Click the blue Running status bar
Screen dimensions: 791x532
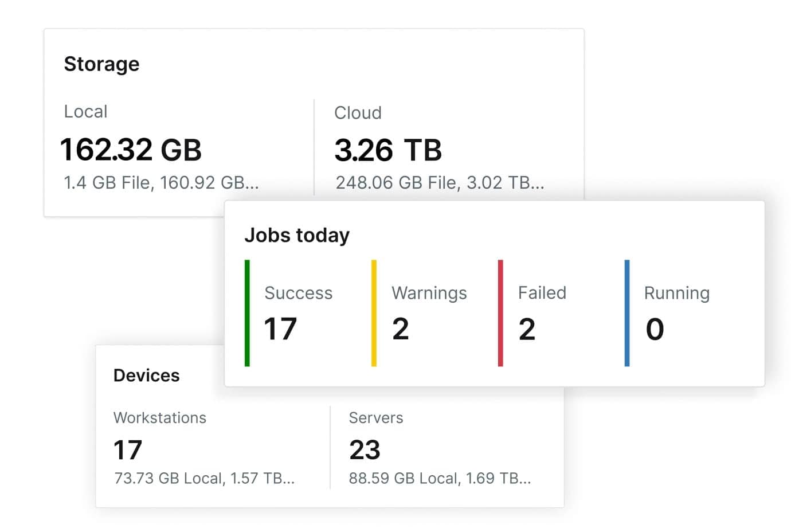click(x=626, y=312)
